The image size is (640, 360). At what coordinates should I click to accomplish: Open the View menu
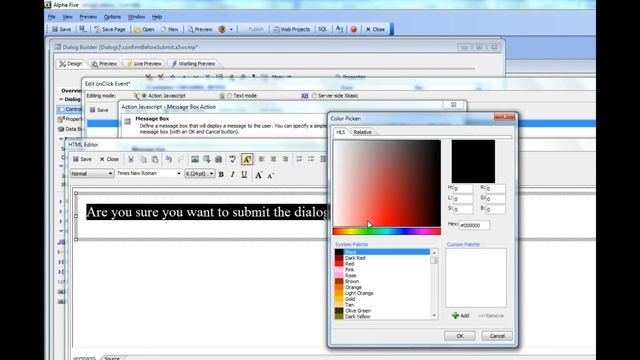[x=67, y=17]
